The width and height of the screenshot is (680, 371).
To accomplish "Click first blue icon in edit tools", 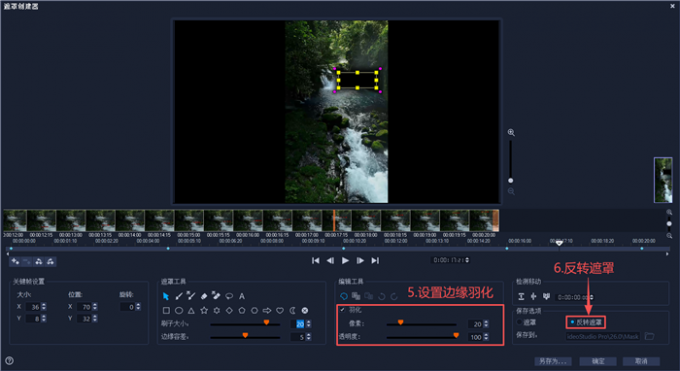I will (344, 296).
